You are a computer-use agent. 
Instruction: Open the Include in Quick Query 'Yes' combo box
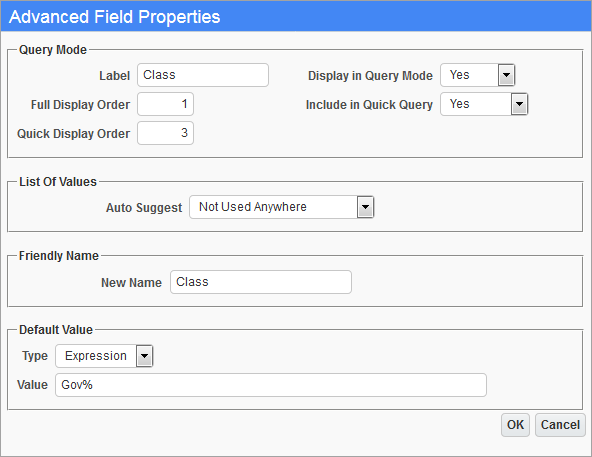tap(484, 104)
